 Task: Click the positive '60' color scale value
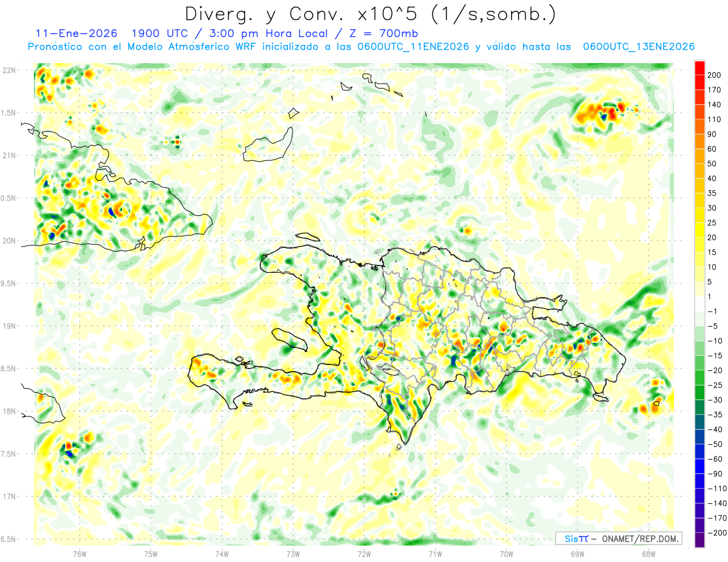(x=713, y=149)
